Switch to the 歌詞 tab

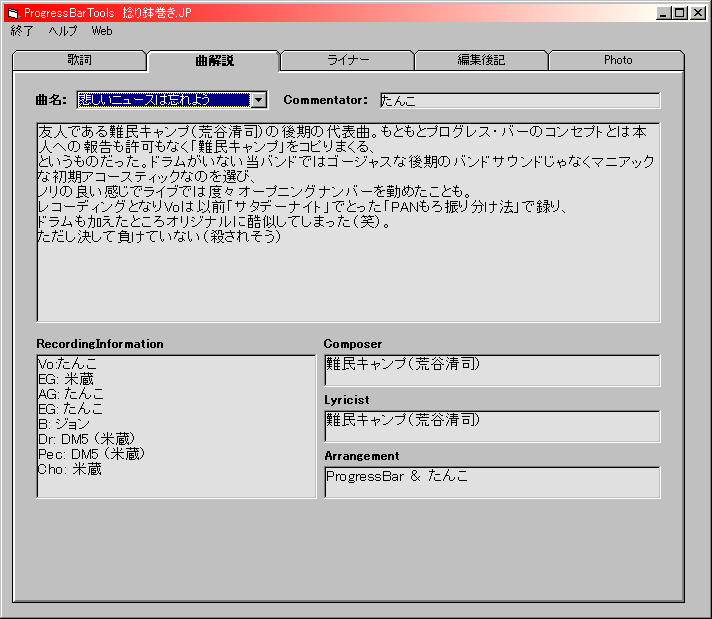[79, 60]
